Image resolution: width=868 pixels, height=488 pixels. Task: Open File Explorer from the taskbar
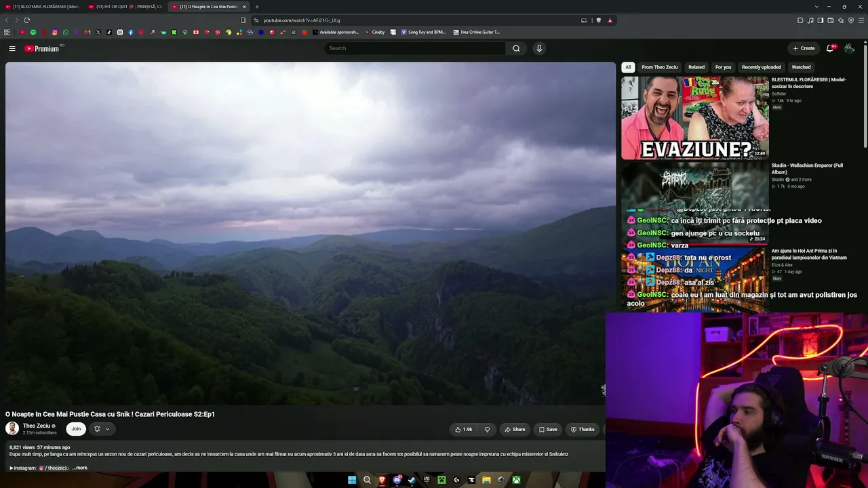point(486,480)
